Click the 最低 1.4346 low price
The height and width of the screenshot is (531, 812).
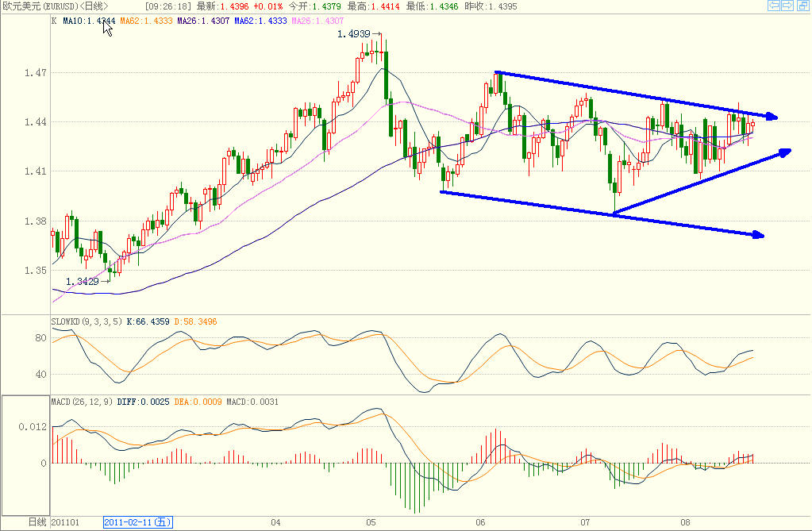pos(432,6)
